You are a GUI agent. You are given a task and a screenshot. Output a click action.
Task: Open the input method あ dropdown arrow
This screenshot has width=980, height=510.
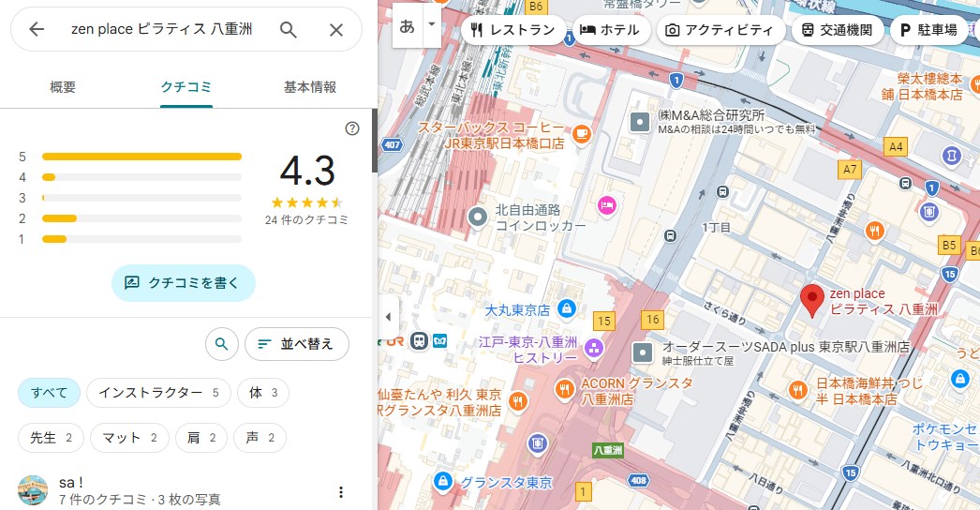coord(431,24)
